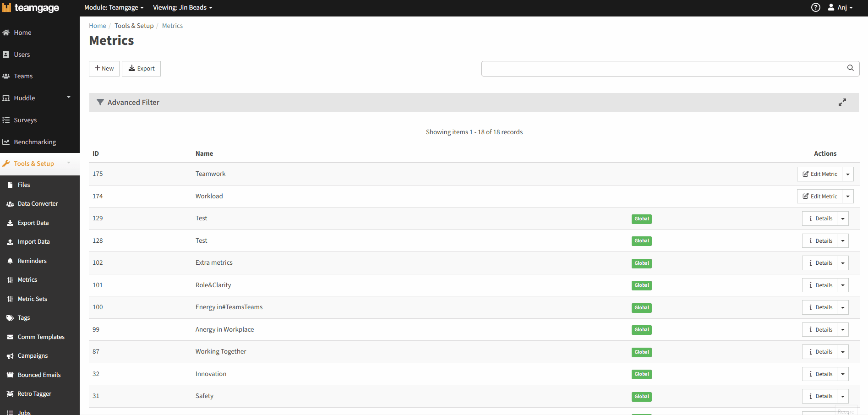The height and width of the screenshot is (415, 868).
Task: Click the Metrics sliders icon in sidebar
Action: click(x=10, y=280)
